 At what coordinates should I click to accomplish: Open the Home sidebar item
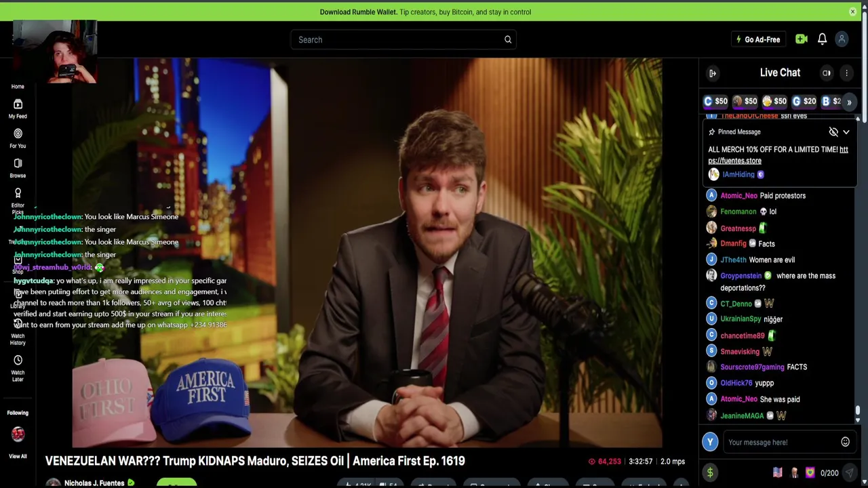[x=18, y=86]
